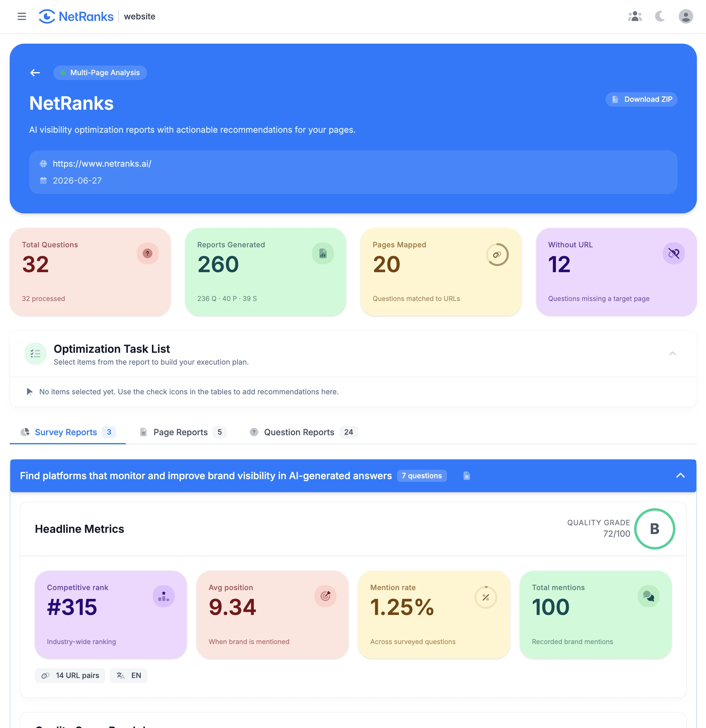Click the 100 total mentions value

click(x=551, y=607)
